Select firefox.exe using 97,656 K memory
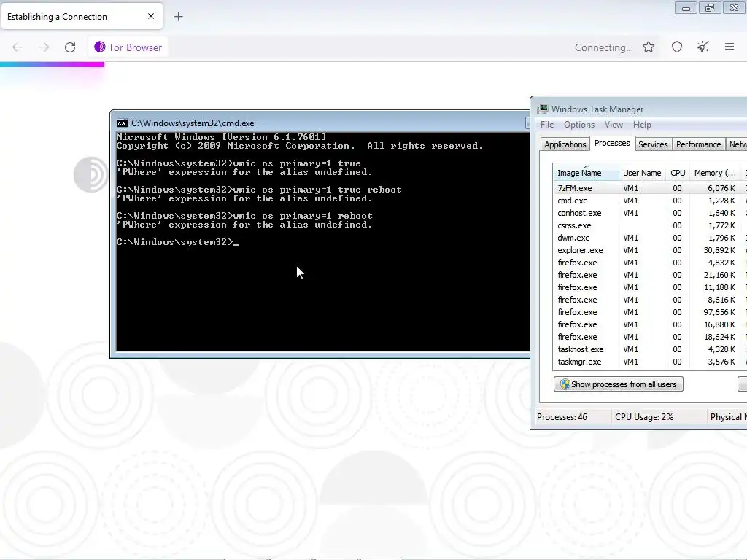This screenshot has width=747, height=560. (650, 312)
